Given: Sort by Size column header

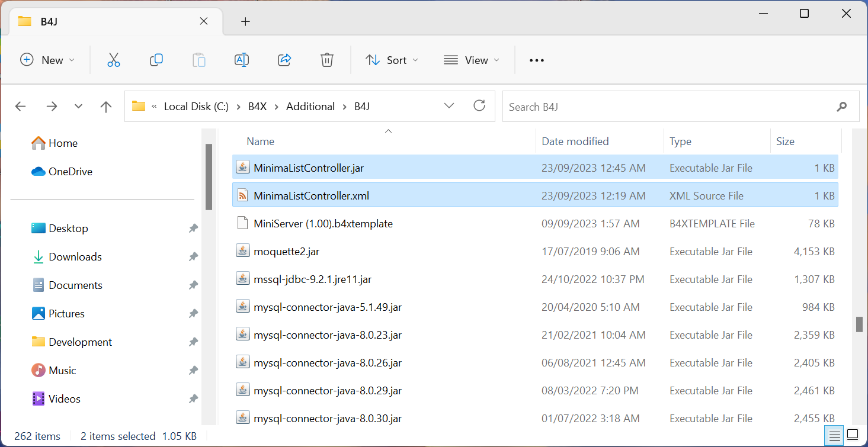Looking at the screenshot, I should [786, 142].
